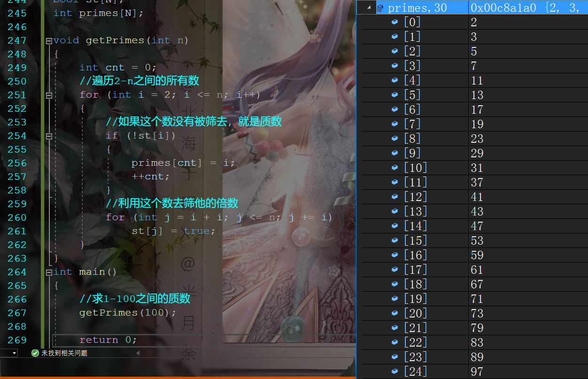Screen dimensions: 588x379
Task: Click the cube icon of row [1]
Action: [x=395, y=37]
